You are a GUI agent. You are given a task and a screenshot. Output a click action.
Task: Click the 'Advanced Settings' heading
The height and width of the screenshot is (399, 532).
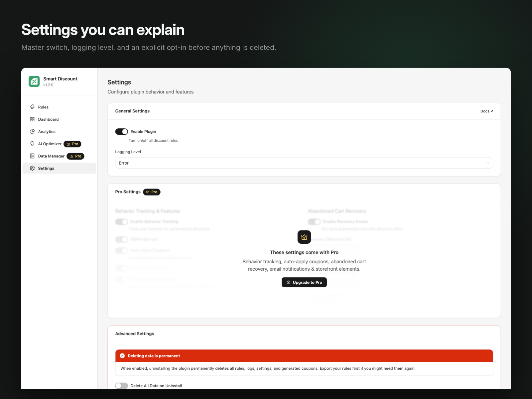[x=135, y=334]
